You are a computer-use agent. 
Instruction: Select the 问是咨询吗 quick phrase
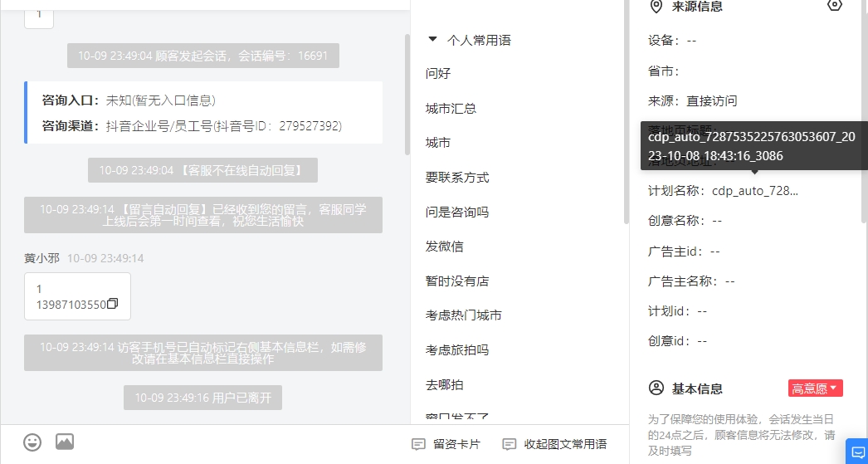(457, 212)
